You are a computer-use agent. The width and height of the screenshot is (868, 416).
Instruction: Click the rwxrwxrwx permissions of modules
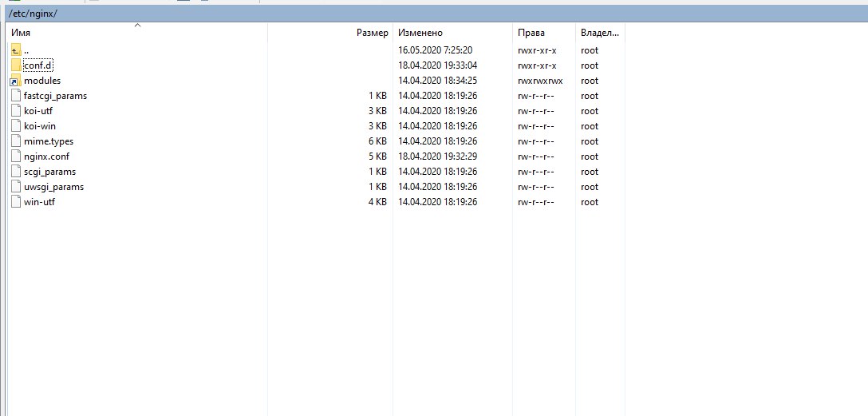[540, 81]
